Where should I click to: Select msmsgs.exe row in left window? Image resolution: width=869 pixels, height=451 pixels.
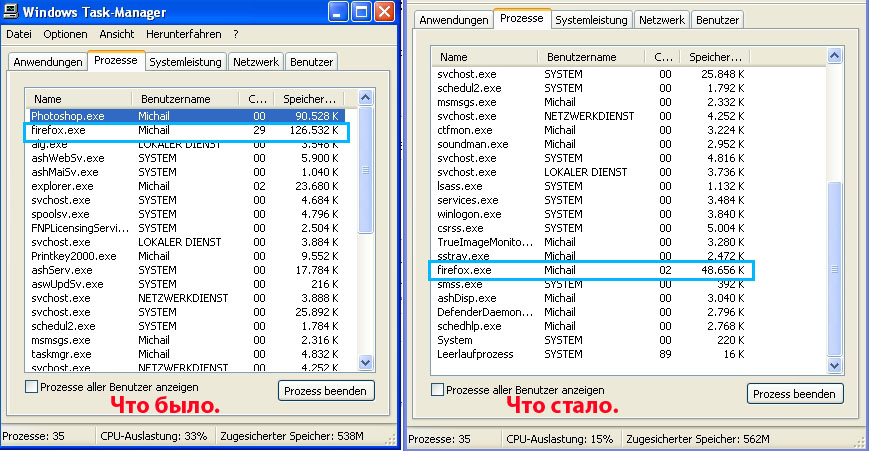186,340
